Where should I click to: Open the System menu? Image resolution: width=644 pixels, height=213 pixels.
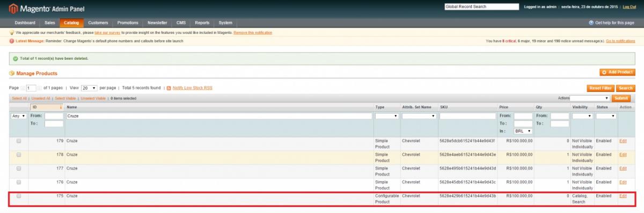[225, 23]
